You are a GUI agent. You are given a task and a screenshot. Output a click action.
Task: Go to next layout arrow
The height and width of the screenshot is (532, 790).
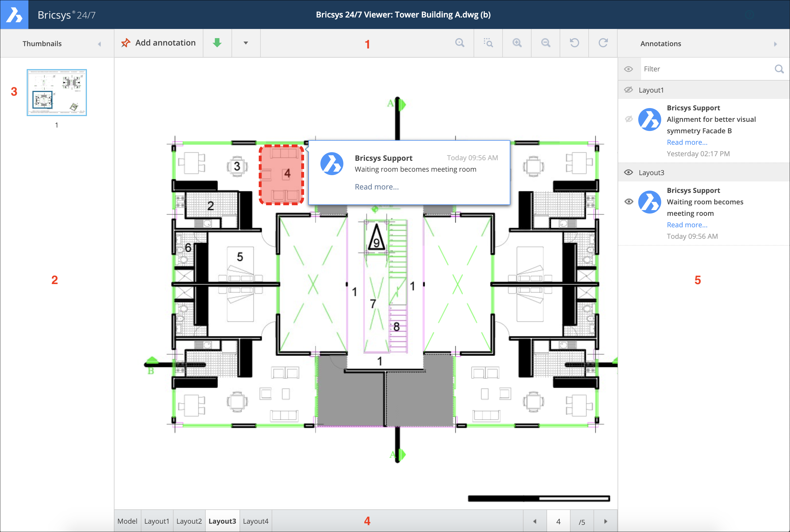[x=606, y=521]
